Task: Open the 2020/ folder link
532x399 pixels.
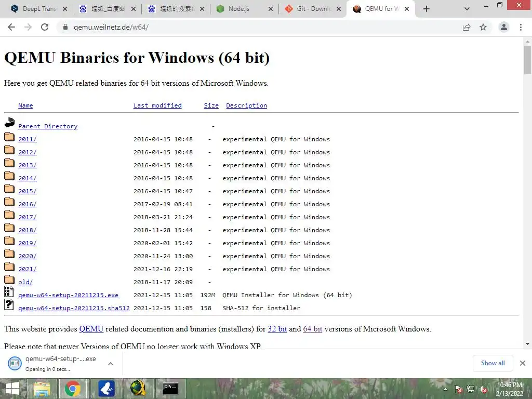Action: click(28, 256)
